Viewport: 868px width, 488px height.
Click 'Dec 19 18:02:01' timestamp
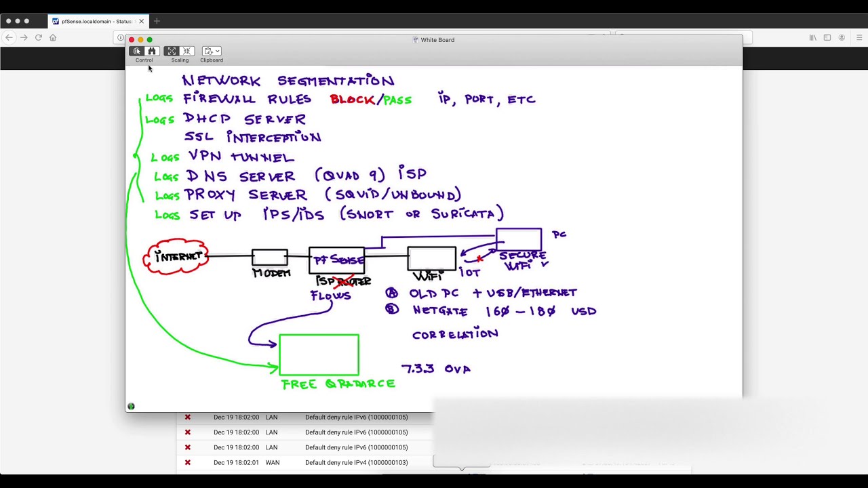[x=236, y=462]
